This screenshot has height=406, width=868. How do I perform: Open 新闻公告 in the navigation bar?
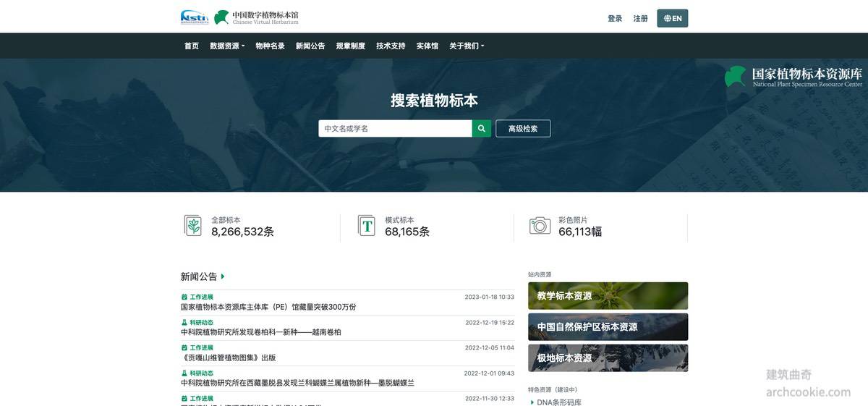[310, 46]
